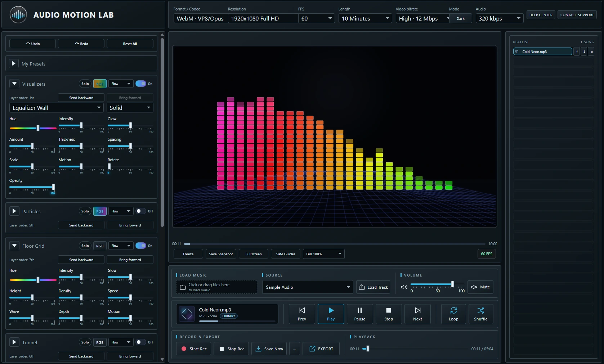Viewport: 604px width, 364px height.
Task: Click the Visualizers Hue slider
Action: pyautogui.click(x=33, y=128)
